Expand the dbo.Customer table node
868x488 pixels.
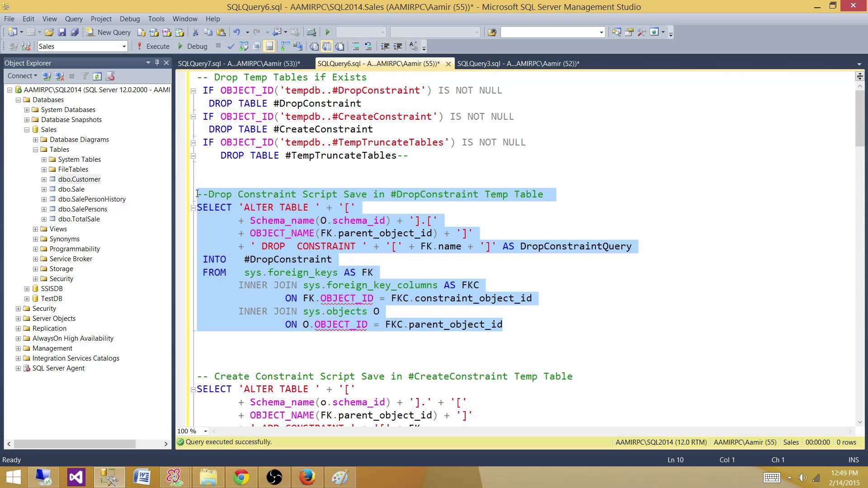tap(44, 179)
